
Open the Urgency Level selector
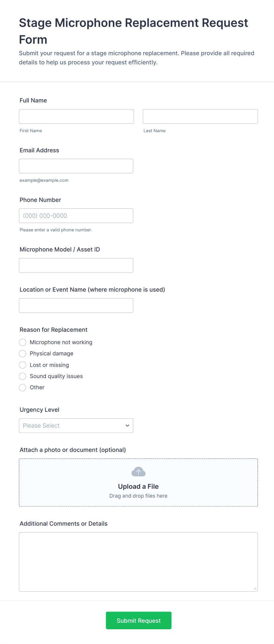click(76, 425)
